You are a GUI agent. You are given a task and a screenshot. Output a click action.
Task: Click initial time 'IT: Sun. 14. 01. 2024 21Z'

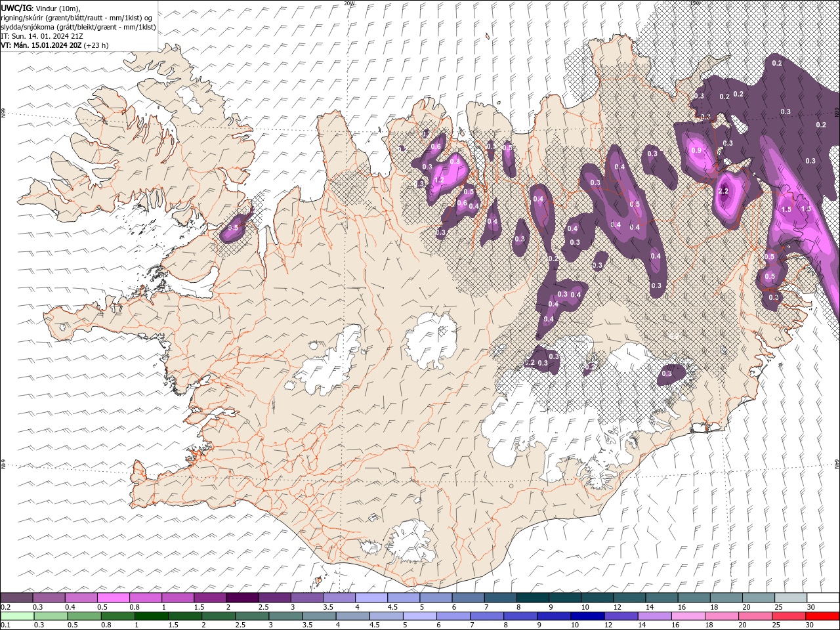(x=41, y=36)
